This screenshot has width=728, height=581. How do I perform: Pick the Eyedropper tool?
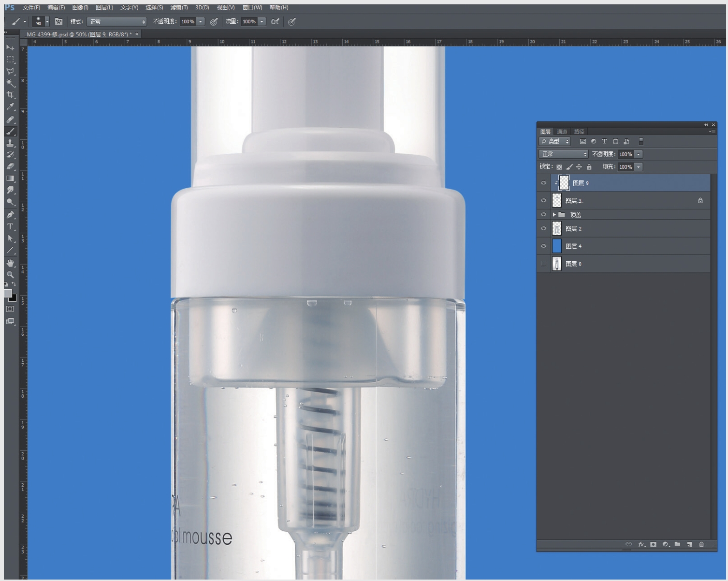(10, 107)
